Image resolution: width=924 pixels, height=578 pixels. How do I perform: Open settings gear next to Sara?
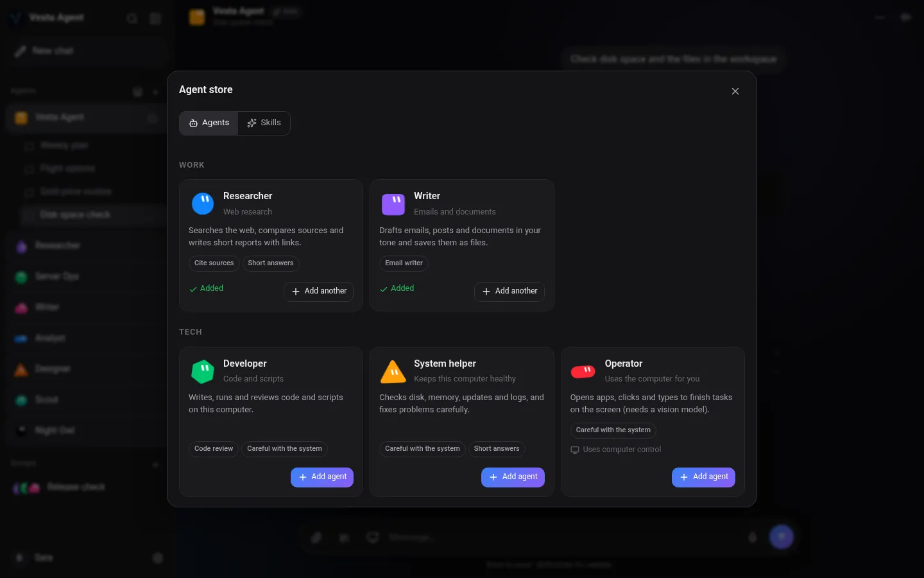(158, 558)
